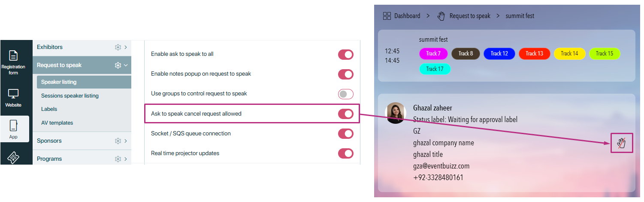The width and height of the screenshot is (644, 202).
Task: Click the Sponsors settings gear icon
Action: (118, 141)
